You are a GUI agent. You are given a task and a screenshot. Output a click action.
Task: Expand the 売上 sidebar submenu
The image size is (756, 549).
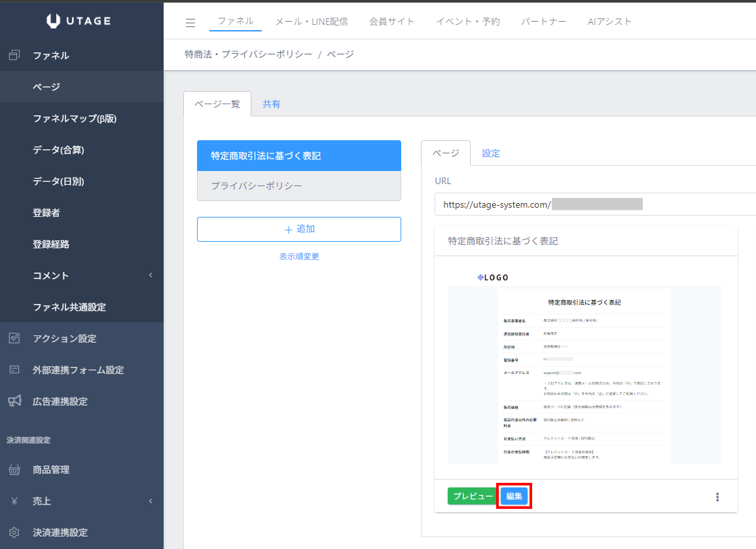click(x=150, y=501)
